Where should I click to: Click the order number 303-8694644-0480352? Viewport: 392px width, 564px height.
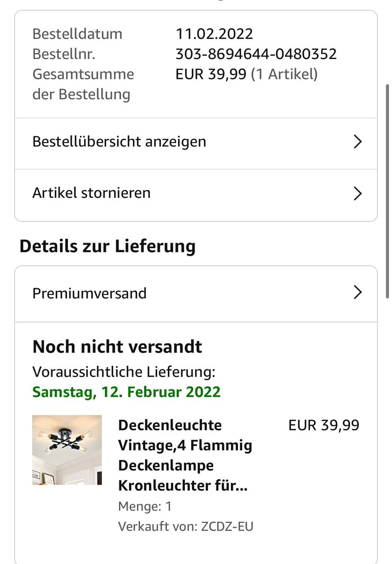click(x=256, y=54)
